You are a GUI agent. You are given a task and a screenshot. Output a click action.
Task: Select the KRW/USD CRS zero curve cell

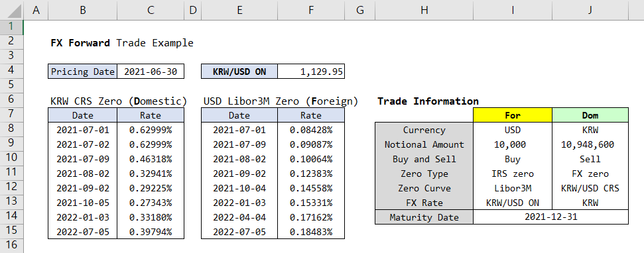click(590, 188)
